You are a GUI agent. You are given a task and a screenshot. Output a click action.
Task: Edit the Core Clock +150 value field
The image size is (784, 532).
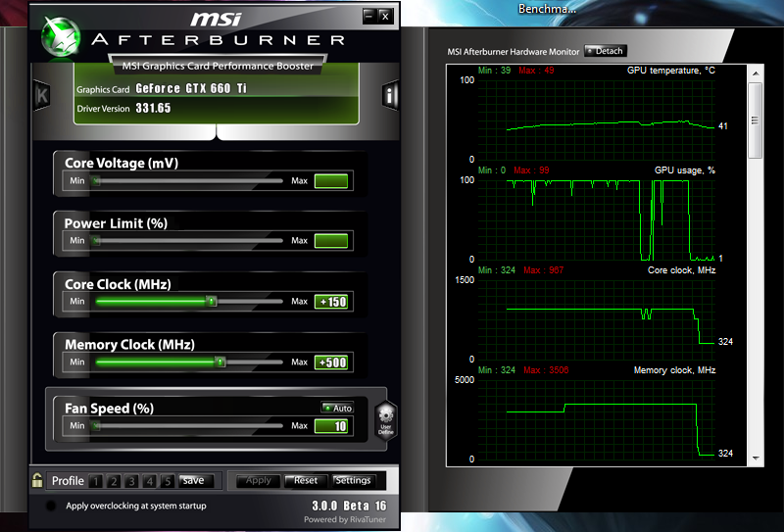point(331,302)
